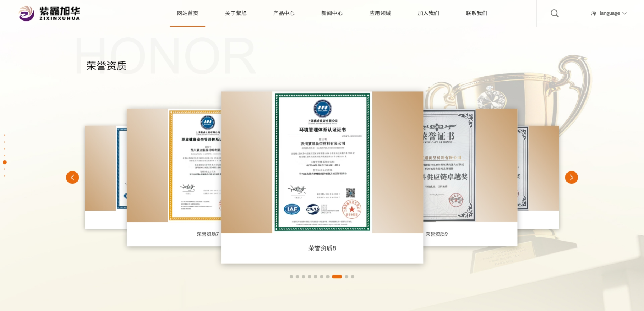
Task: Select the first carousel pagination dot
Action: click(x=291, y=276)
